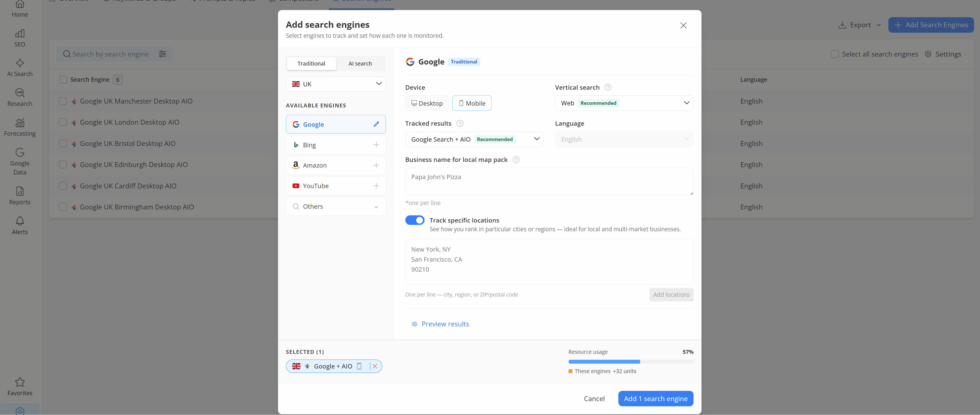Show Business name help tooltip icon
The width and height of the screenshot is (980, 415).
coord(516,160)
